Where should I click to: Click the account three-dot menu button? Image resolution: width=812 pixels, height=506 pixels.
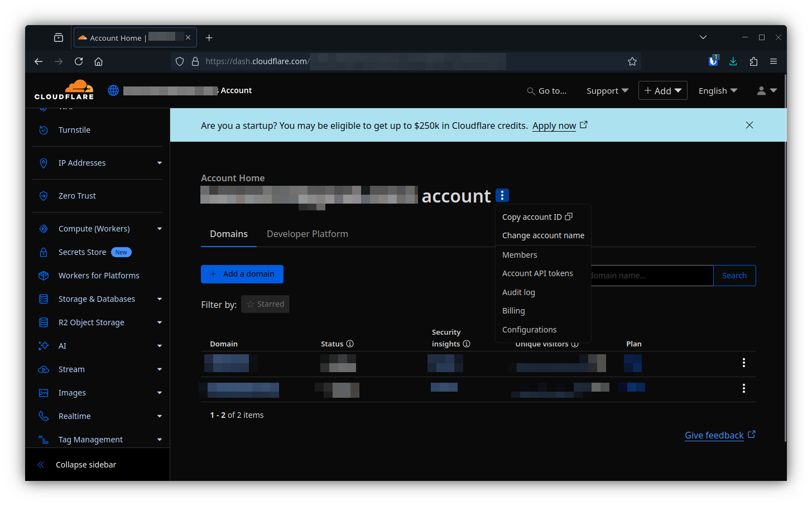pyautogui.click(x=502, y=195)
